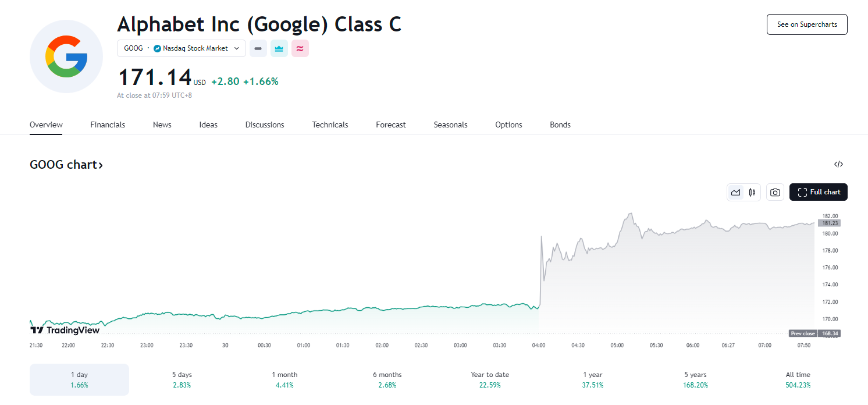Click the TradingView logo on chart
Screen dimensions: 868x405
[65, 330]
